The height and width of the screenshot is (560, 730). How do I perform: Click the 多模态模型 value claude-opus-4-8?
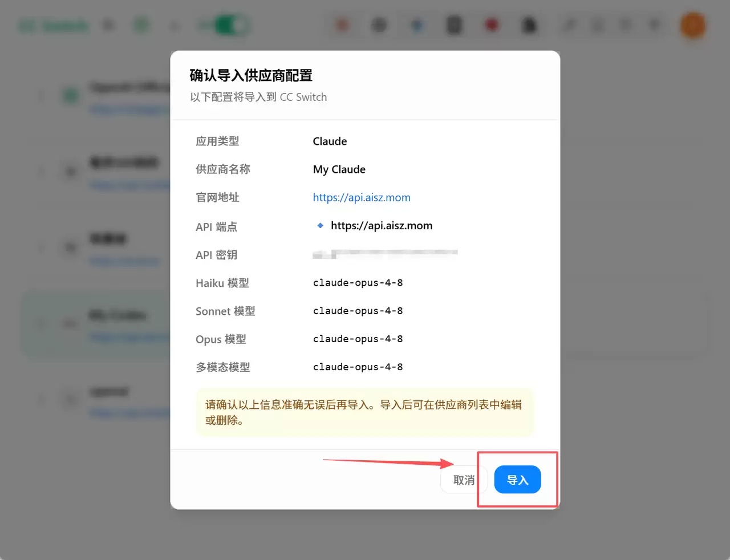358,367
